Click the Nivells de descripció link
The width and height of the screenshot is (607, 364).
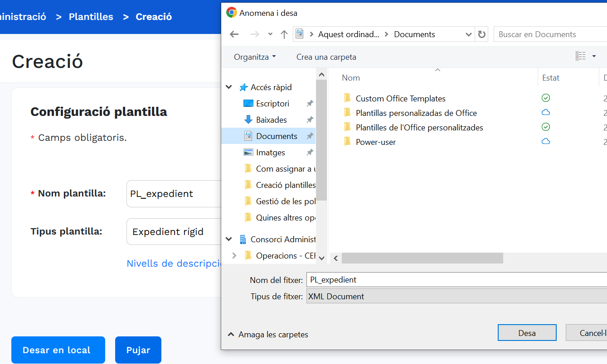pos(174,263)
